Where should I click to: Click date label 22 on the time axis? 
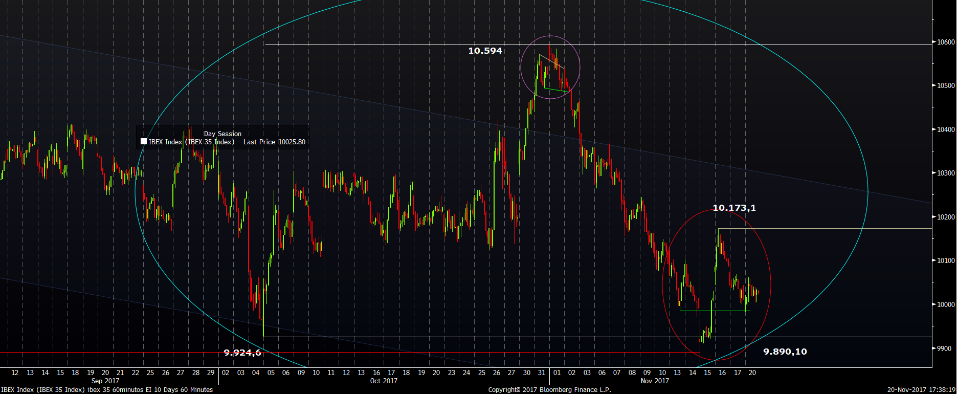[x=136, y=373]
